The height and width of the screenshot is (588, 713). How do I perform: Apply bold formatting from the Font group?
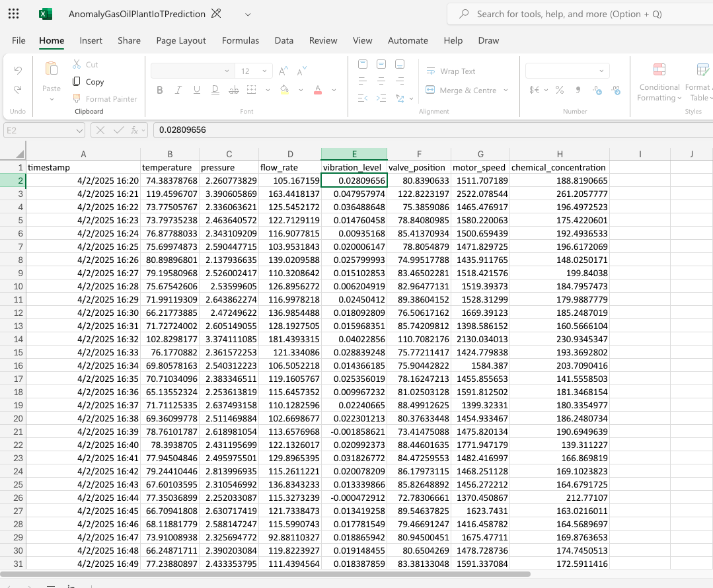[x=159, y=90]
